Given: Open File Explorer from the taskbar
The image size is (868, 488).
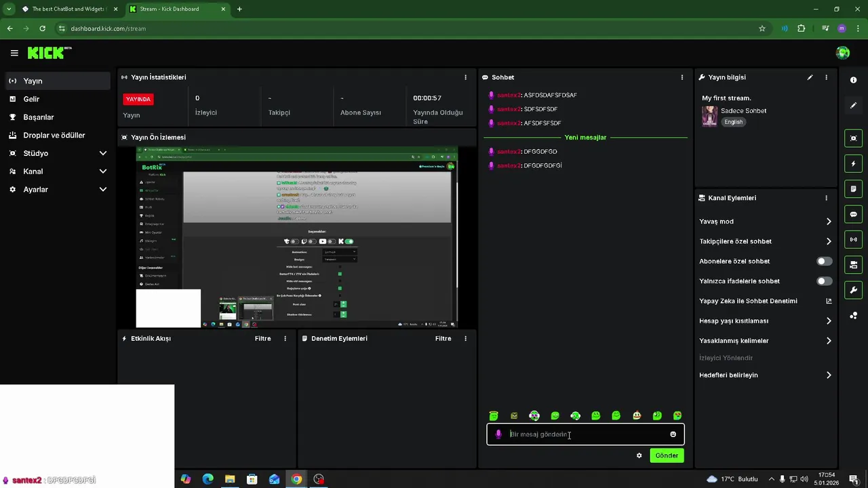Looking at the screenshot, I should point(230,479).
